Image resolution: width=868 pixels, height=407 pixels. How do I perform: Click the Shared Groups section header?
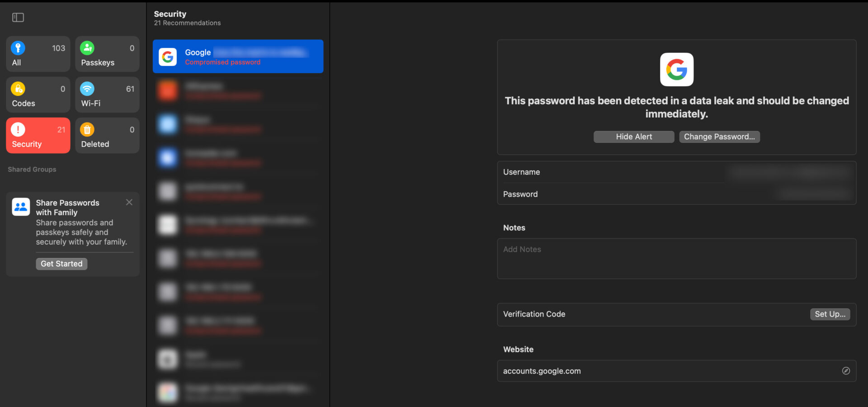(32, 169)
